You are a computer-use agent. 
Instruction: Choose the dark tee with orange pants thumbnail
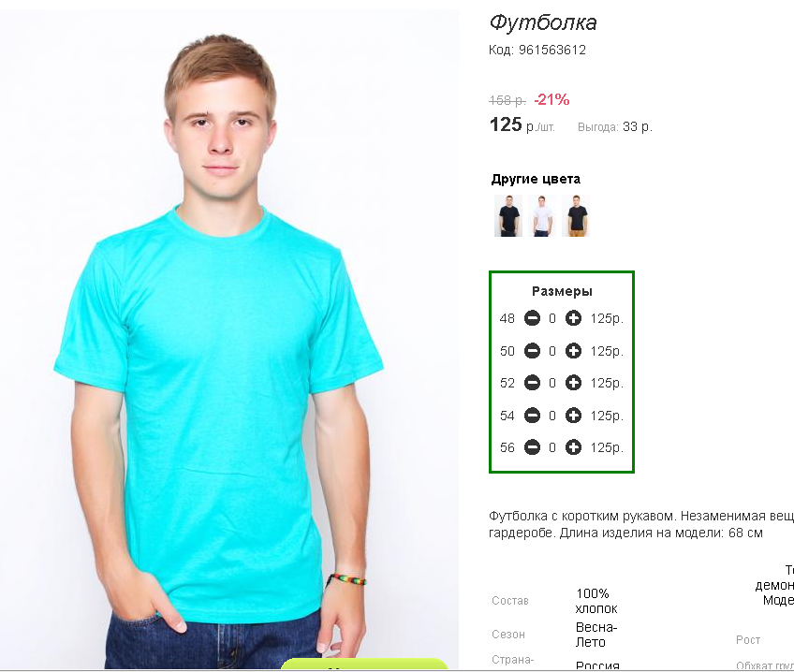[576, 215]
